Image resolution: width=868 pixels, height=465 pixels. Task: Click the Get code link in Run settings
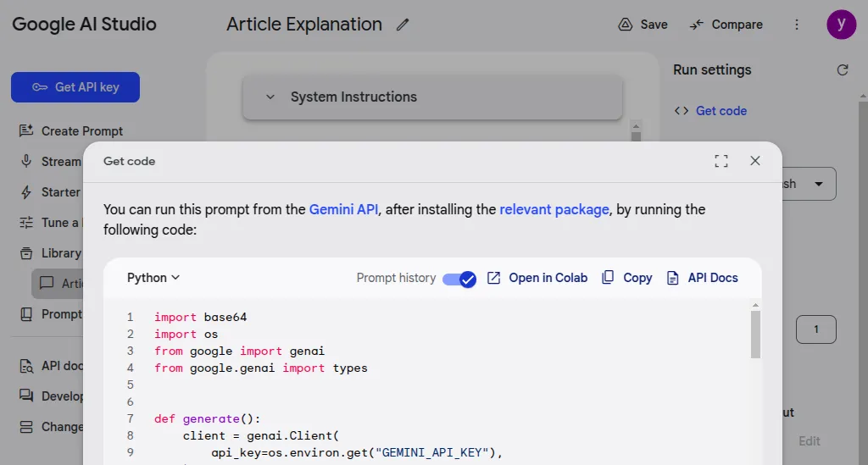click(721, 111)
